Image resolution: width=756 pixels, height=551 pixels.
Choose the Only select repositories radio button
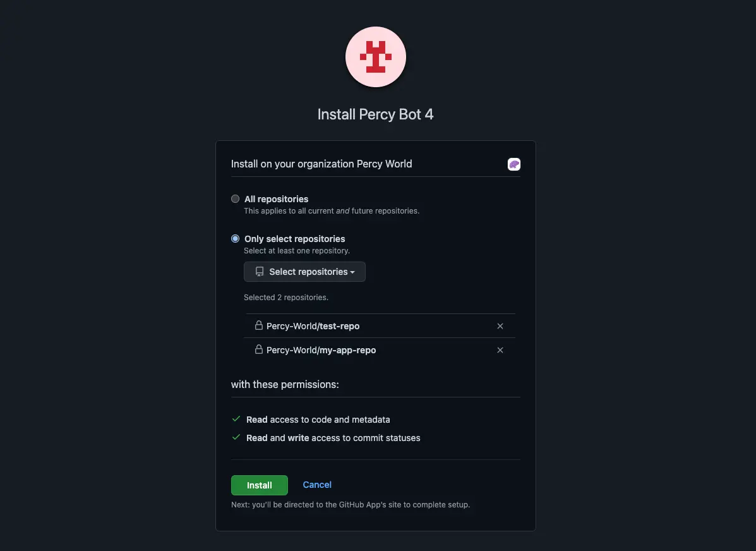[236, 239]
